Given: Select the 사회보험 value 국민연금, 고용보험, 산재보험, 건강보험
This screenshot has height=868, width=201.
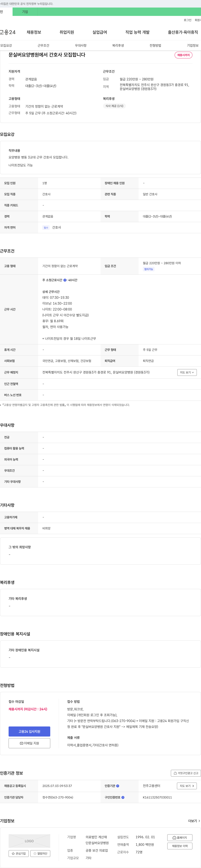Looking at the screenshot, I should click(67, 361).
